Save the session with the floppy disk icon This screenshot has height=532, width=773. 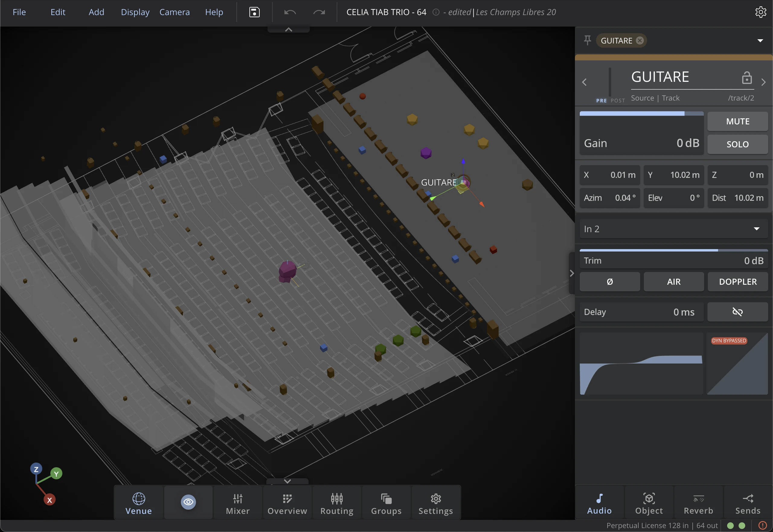pyautogui.click(x=254, y=12)
